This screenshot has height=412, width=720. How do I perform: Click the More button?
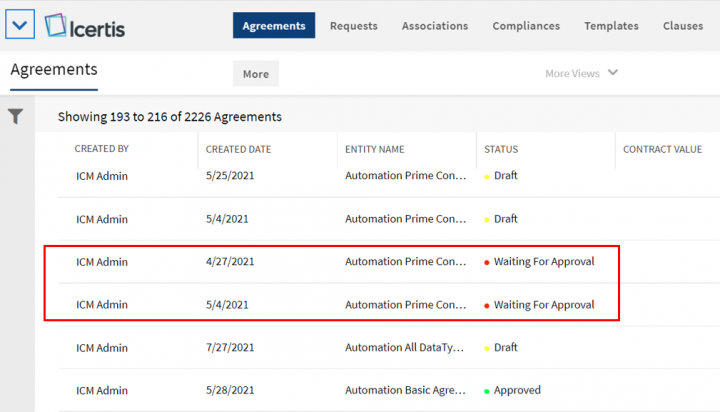[255, 74]
